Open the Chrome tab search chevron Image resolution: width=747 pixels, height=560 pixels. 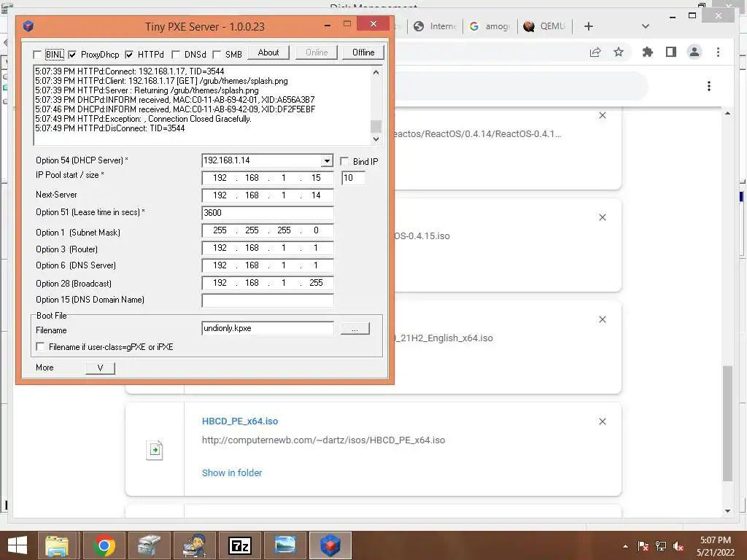[646, 26]
